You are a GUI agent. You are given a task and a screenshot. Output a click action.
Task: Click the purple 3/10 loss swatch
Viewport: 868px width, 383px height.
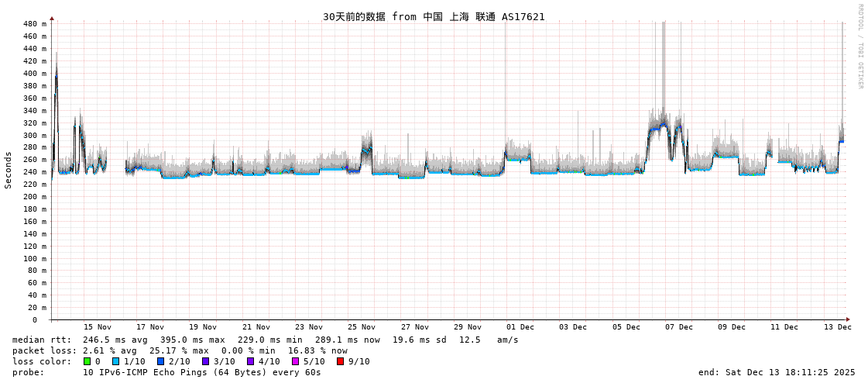click(x=205, y=361)
